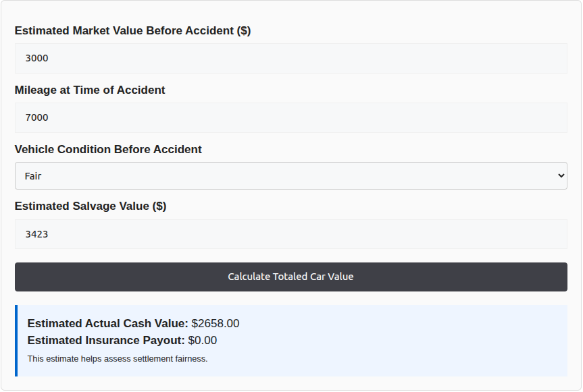This screenshot has height=392, width=583.
Task: Expand the condition selector showing Fair
Action: point(290,175)
